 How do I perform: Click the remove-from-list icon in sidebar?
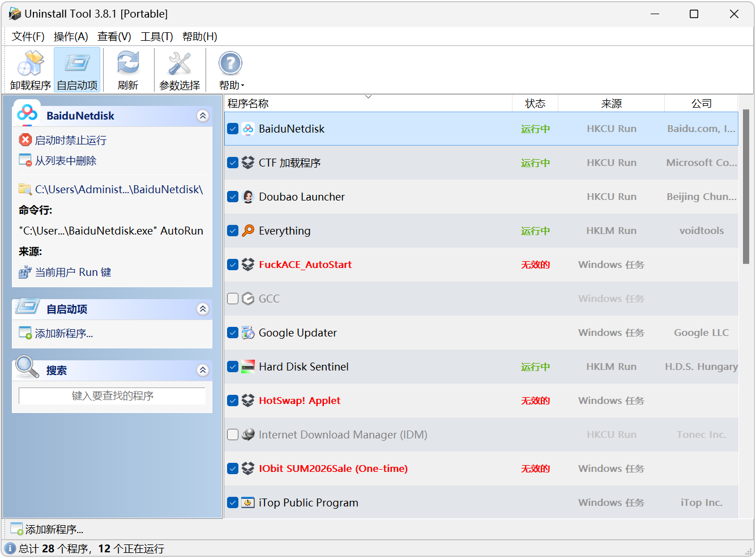coord(25,160)
